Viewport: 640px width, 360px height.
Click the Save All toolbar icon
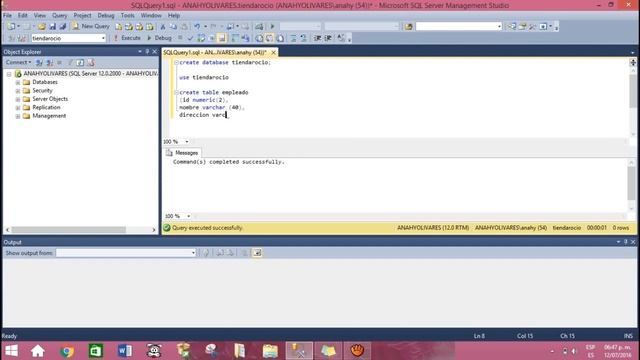pos(62,27)
